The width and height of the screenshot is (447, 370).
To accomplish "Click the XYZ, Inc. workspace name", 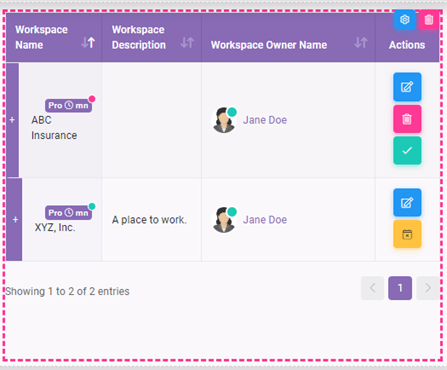I will pos(55,228).
